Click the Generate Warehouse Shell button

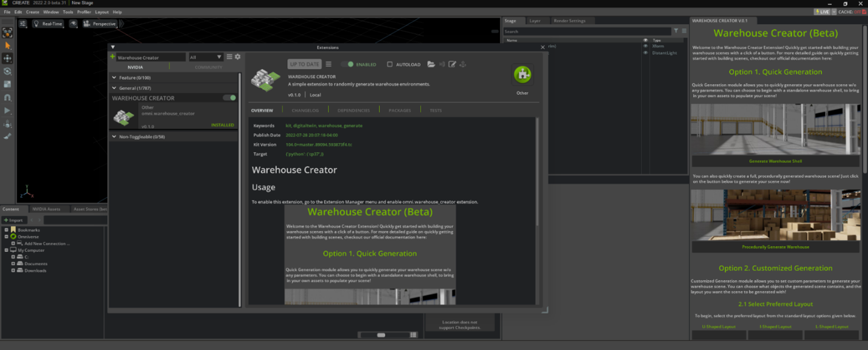pyautogui.click(x=775, y=161)
